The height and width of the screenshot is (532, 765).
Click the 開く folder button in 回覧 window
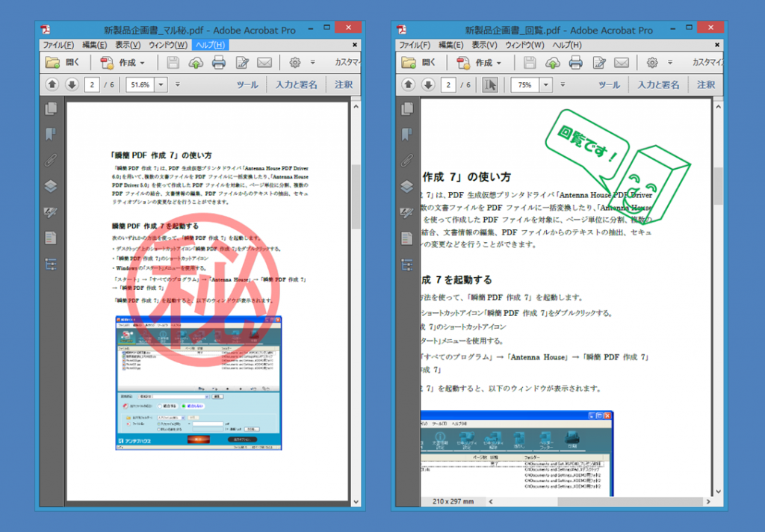point(418,63)
